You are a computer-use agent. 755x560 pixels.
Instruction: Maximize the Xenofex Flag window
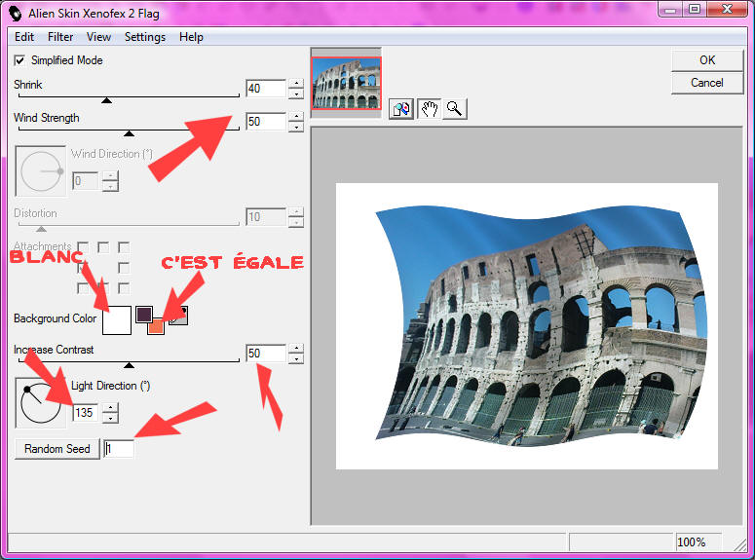(x=695, y=9)
